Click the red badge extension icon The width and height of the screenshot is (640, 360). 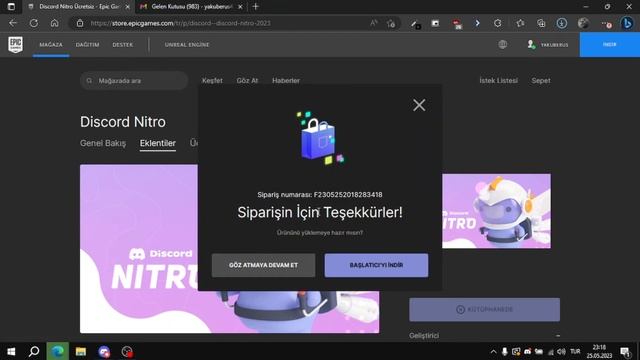(457, 24)
